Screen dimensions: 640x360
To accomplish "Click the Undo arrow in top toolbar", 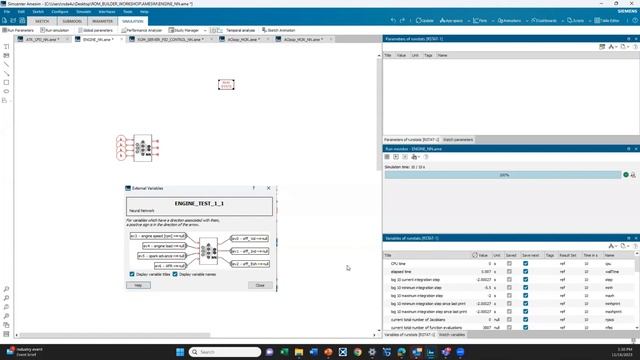I will [393, 20].
